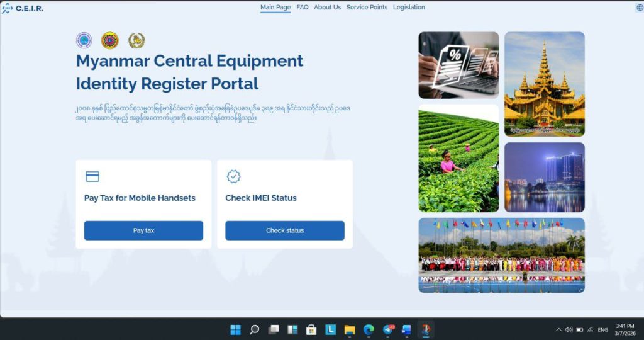
Task: Go to the FAQ page
Action: coord(303,8)
